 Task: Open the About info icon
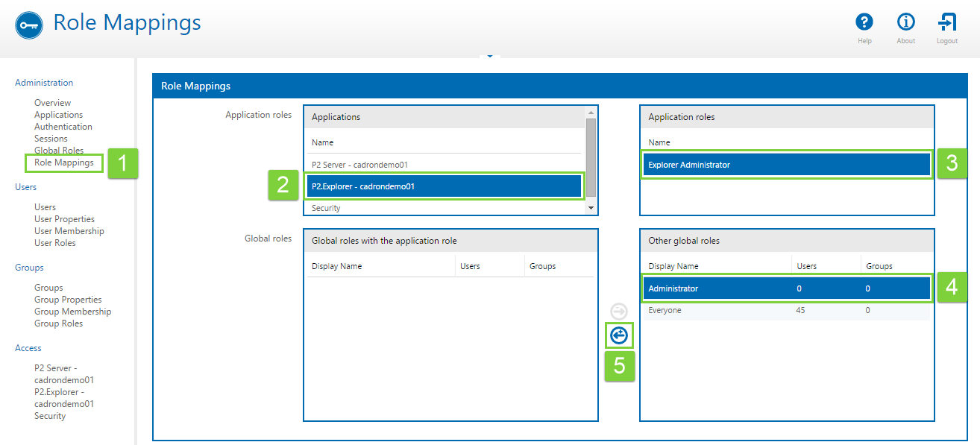tap(905, 22)
